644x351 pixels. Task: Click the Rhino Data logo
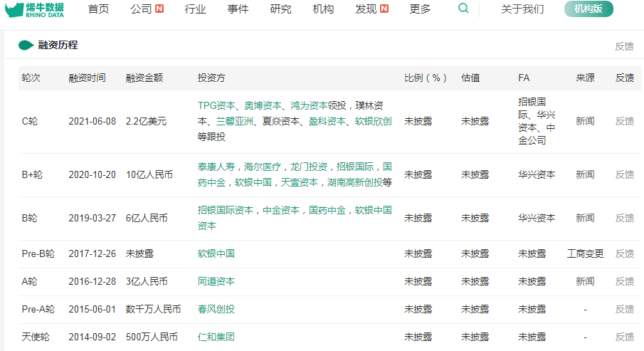click(34, 9)
